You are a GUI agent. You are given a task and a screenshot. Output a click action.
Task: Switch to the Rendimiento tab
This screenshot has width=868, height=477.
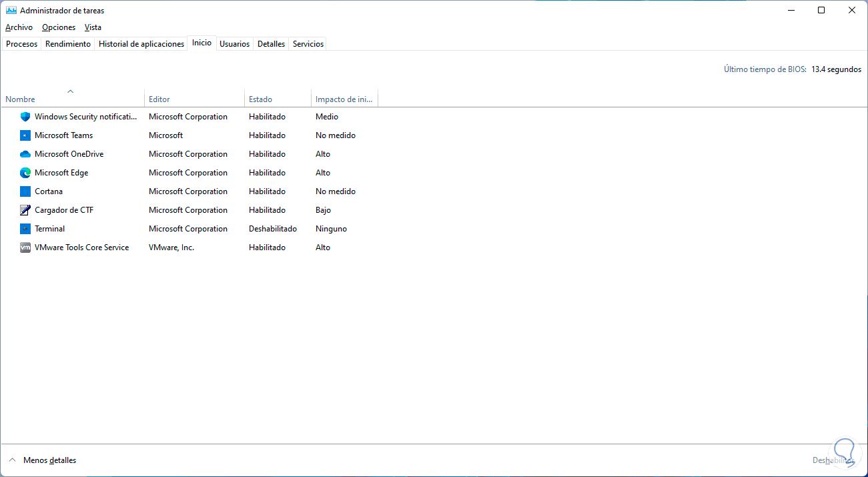(x=68, y=44)
